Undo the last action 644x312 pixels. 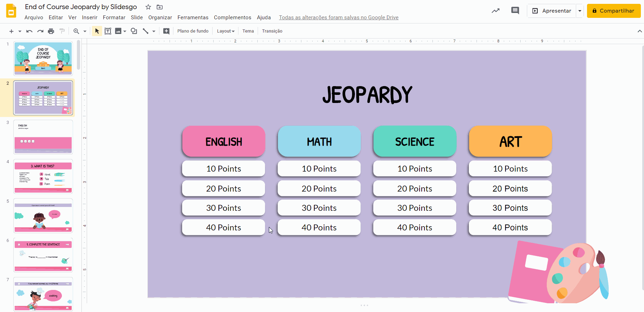pyautogui.click(x=29, y=31)
